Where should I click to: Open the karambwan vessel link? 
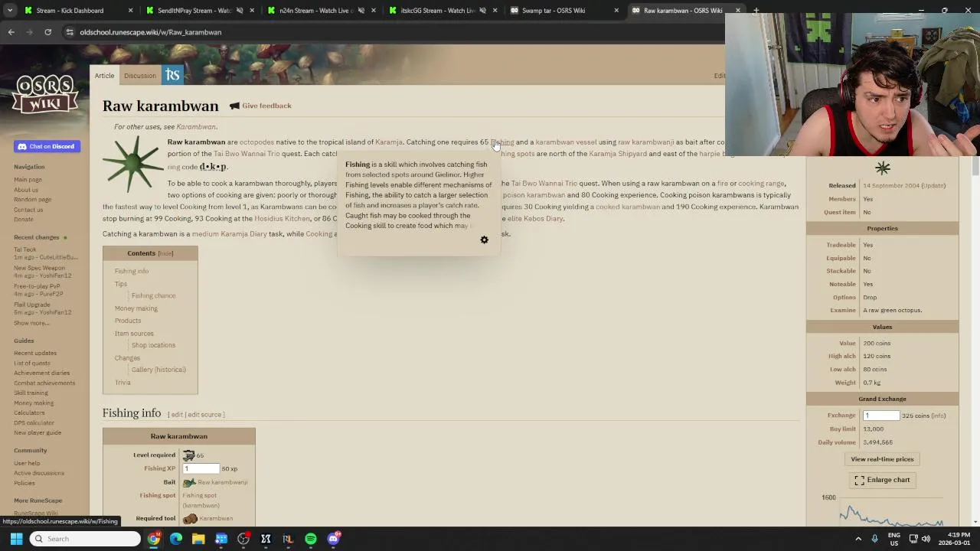[566, 142]
